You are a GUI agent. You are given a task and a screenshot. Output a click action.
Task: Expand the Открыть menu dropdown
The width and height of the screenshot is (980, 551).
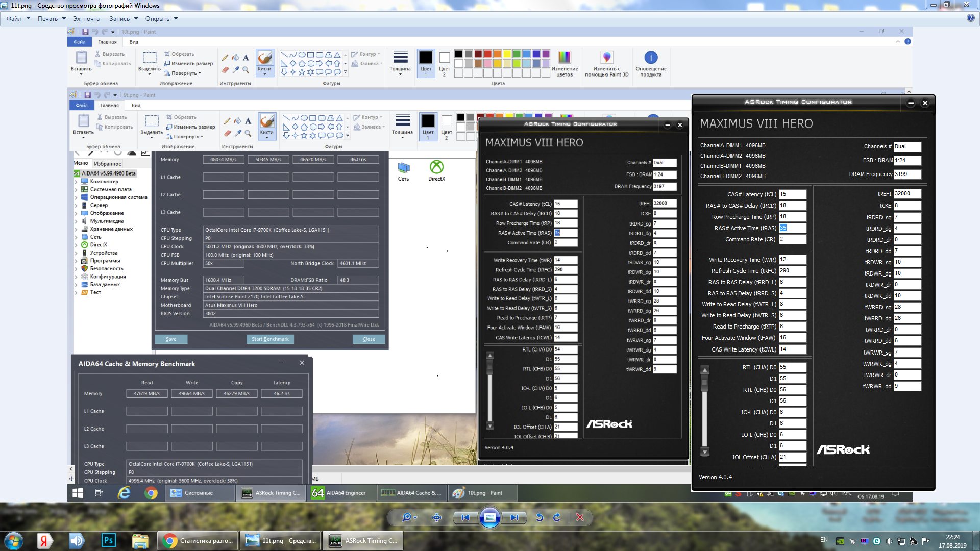(x=161, y=19)
